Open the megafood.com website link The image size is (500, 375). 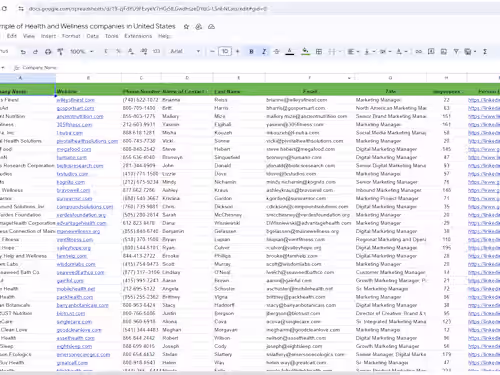74,149
